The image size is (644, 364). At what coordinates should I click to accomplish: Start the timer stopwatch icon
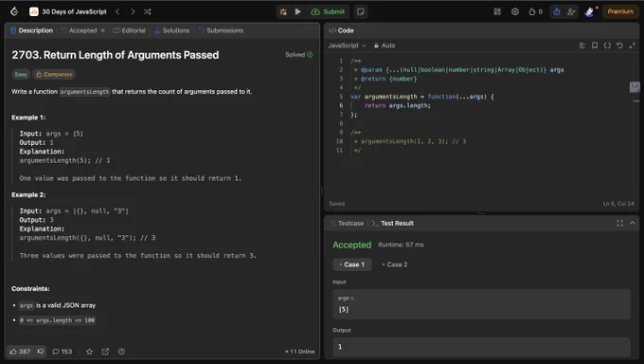(557, 11)
